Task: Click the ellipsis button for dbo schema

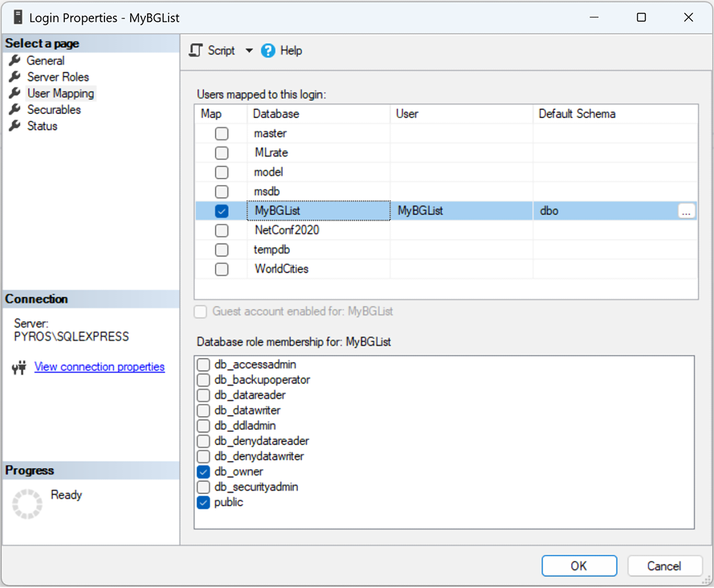Action: [x=686, y=211]
